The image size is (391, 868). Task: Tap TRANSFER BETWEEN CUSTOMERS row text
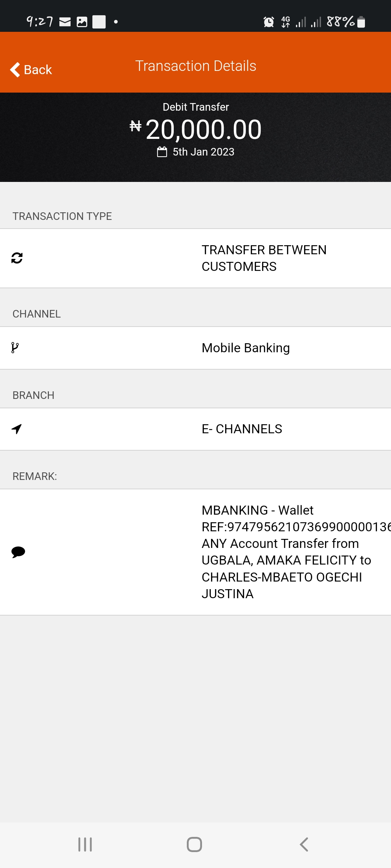[x=264, y=258]
